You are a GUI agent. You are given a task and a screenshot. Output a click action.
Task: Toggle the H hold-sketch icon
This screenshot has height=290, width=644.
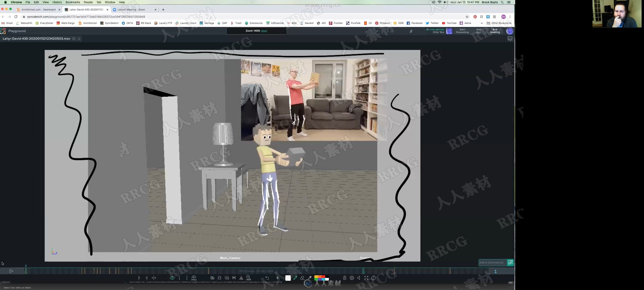(x=234, y=278)
